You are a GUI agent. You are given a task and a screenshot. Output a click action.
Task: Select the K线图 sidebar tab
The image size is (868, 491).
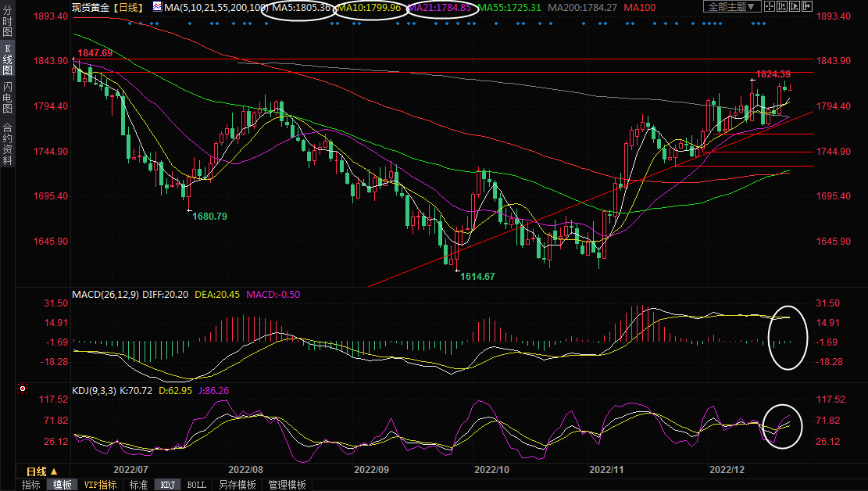coord(7,59)
